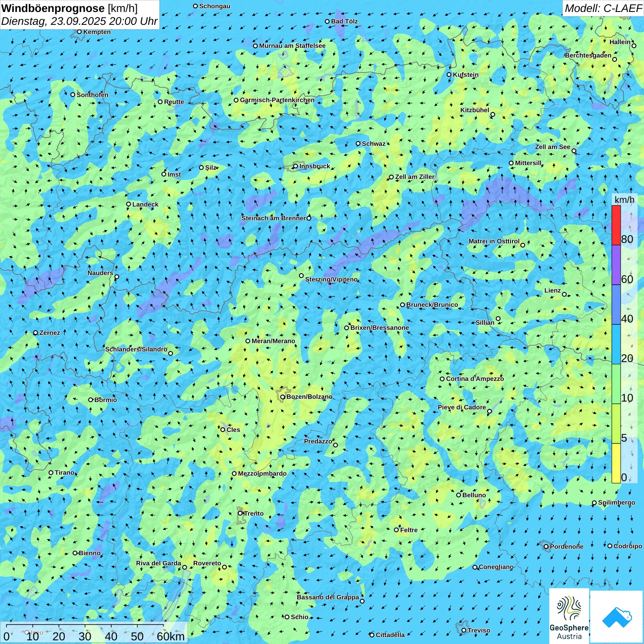
Task: Click the Bozen/Bolzano city marker
Action: [283, 397]
